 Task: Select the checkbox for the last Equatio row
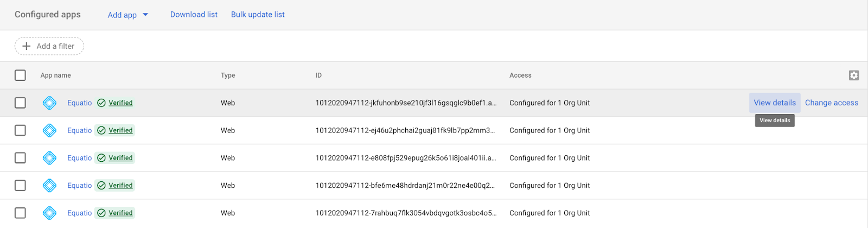pyautogui.click(x=20, y=213)
